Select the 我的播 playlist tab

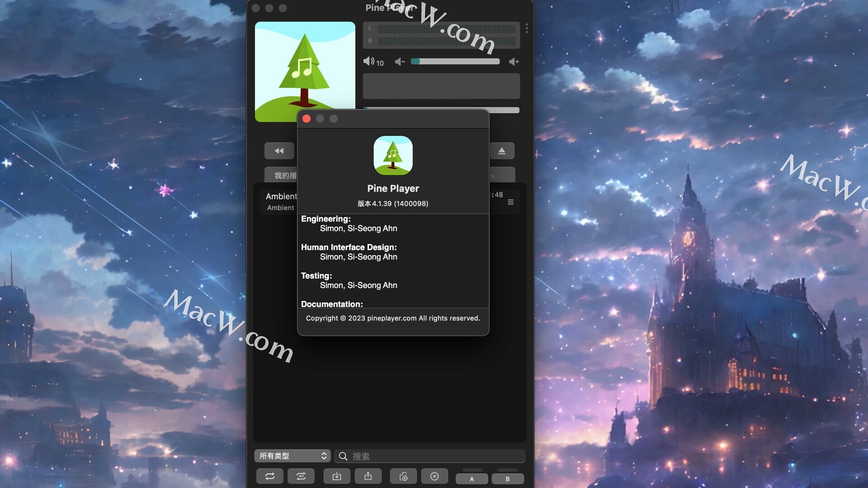click(281, 175)
